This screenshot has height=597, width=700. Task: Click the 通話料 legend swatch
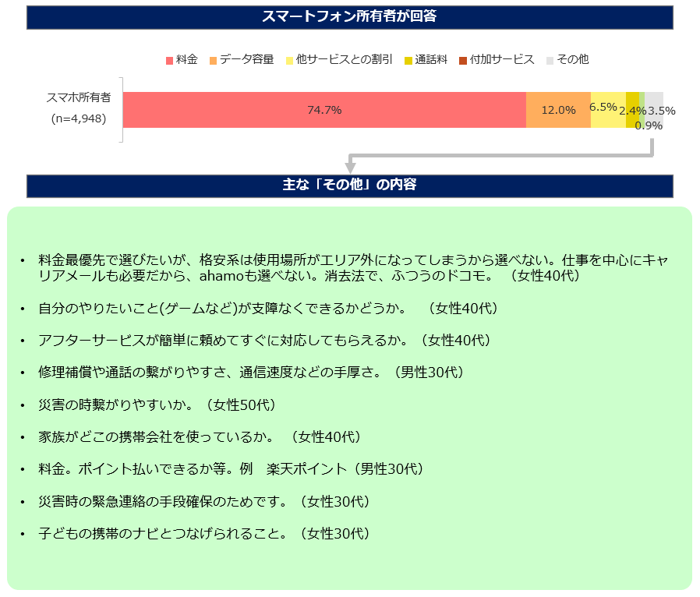(x=408, y=61)
